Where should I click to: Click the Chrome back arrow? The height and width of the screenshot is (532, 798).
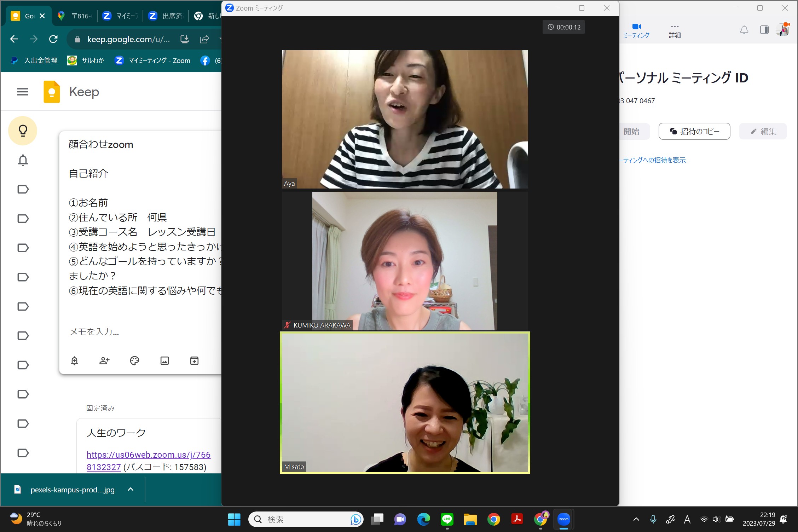coord(14,39)
